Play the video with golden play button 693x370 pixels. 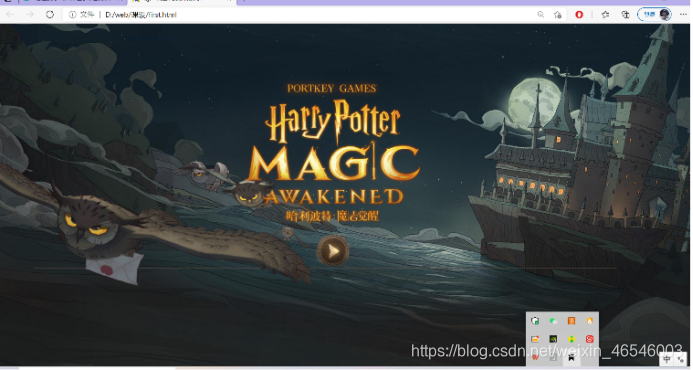333,251
